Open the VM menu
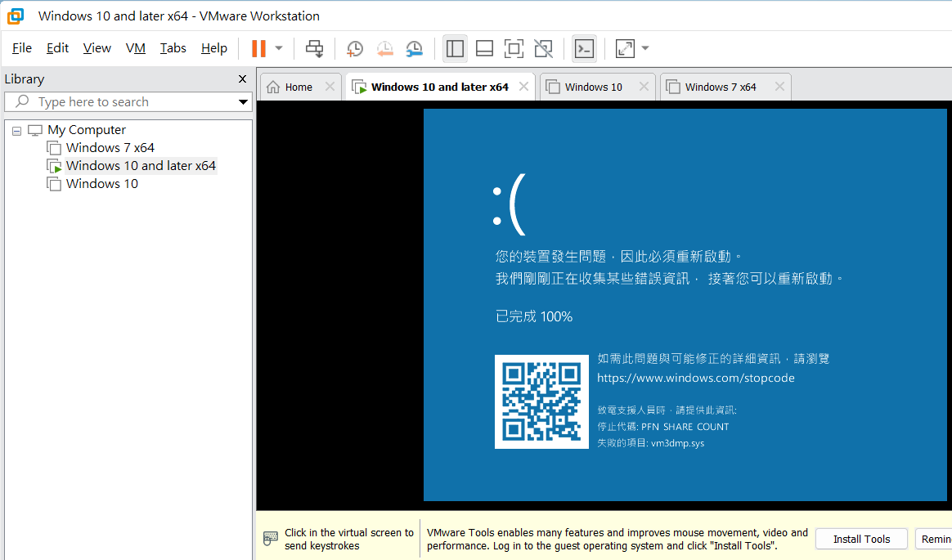The image size is (952, 560). (x=136, y=48)
